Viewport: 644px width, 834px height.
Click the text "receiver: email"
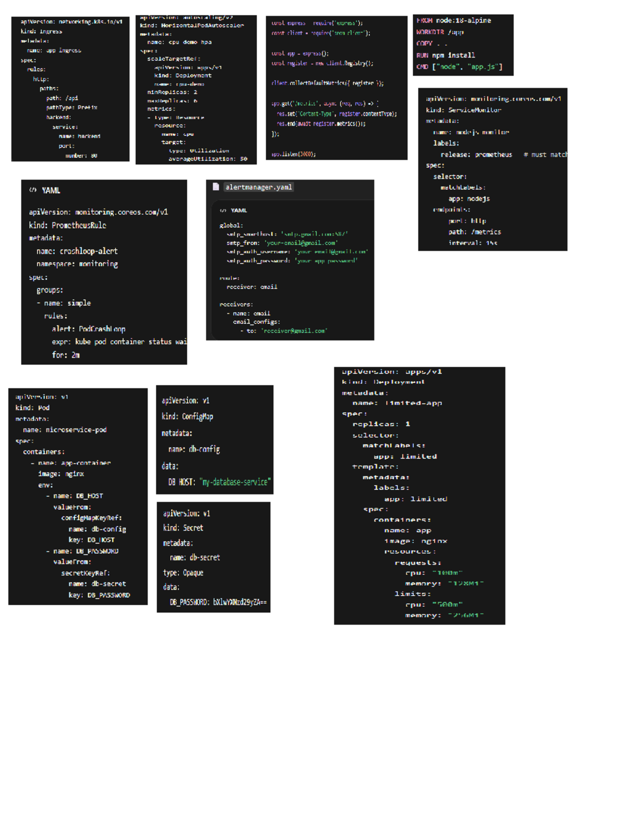252,287
